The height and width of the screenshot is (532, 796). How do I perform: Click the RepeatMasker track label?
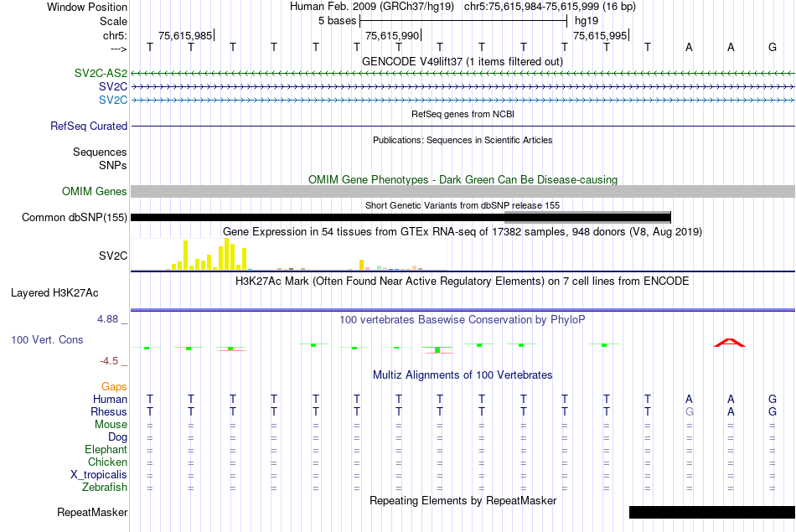(92, 512)
